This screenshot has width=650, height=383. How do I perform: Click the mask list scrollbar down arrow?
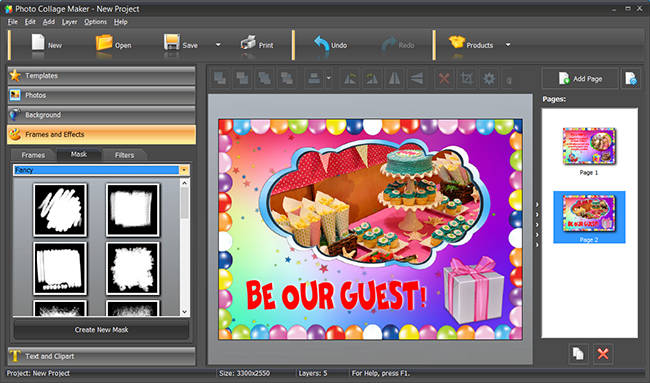pos(184,312)
